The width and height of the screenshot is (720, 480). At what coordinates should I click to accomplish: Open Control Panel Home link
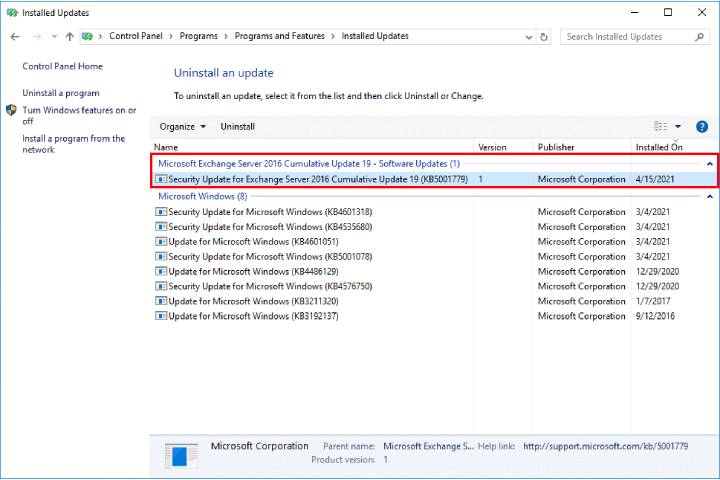(x=62, y=66)
